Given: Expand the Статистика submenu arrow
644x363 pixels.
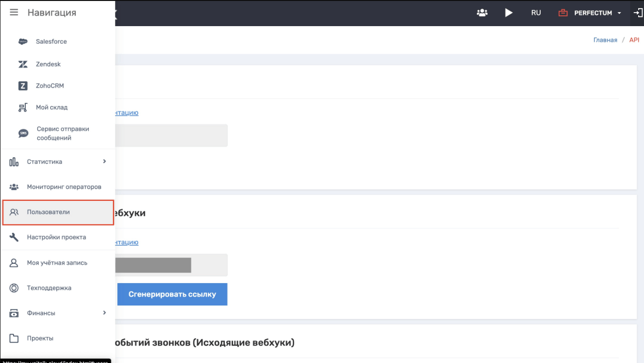Looking at the screenshot, I should pos(104,162).
